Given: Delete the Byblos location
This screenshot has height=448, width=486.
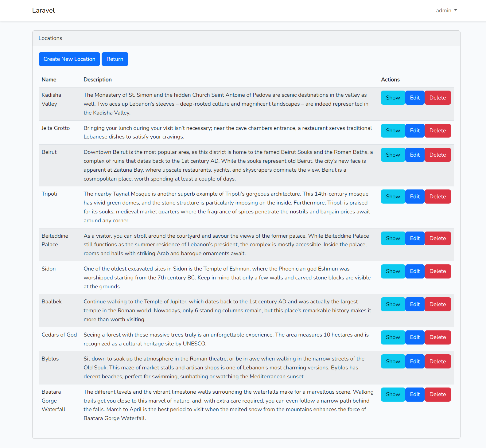Looking at the screenshot, I should 437,361.
